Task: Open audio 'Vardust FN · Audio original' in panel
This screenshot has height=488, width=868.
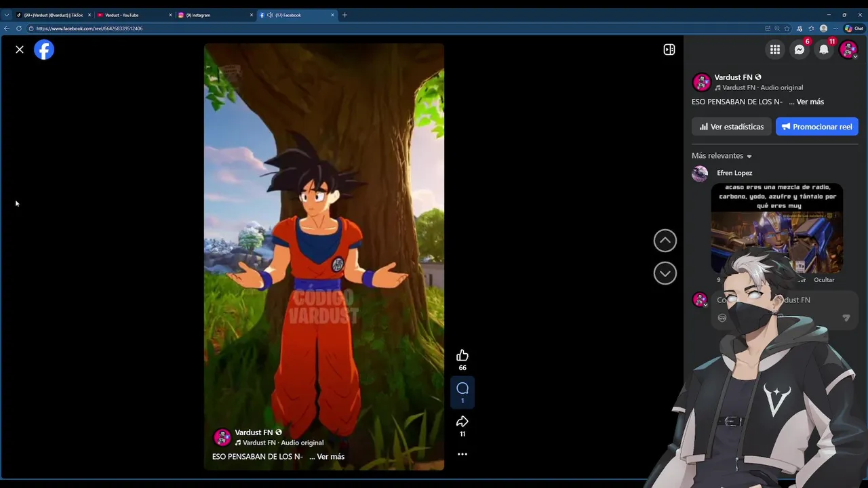Action: point(762,87)
